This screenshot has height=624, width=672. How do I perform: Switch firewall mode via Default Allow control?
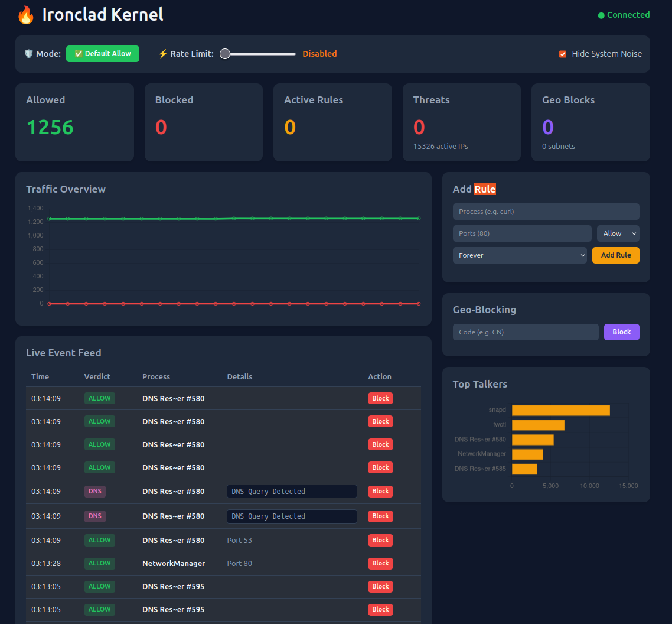point(103,53)
